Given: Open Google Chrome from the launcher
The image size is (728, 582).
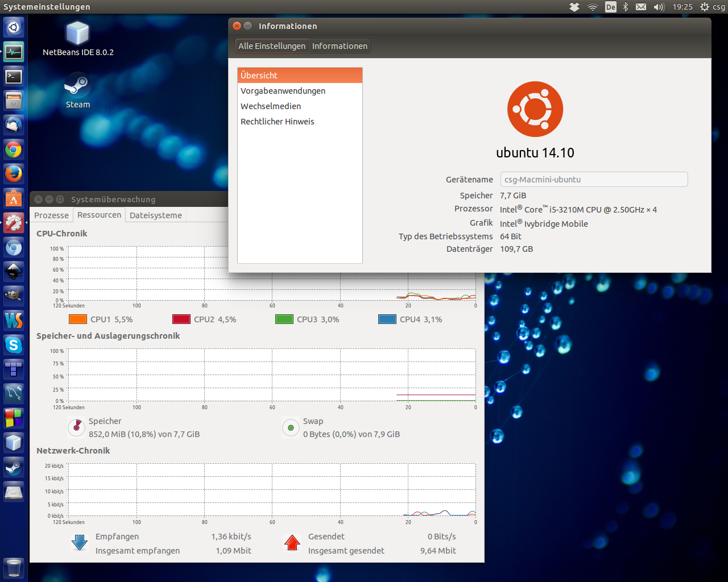Looking at the screenshot, I should [x=14, y=149].
